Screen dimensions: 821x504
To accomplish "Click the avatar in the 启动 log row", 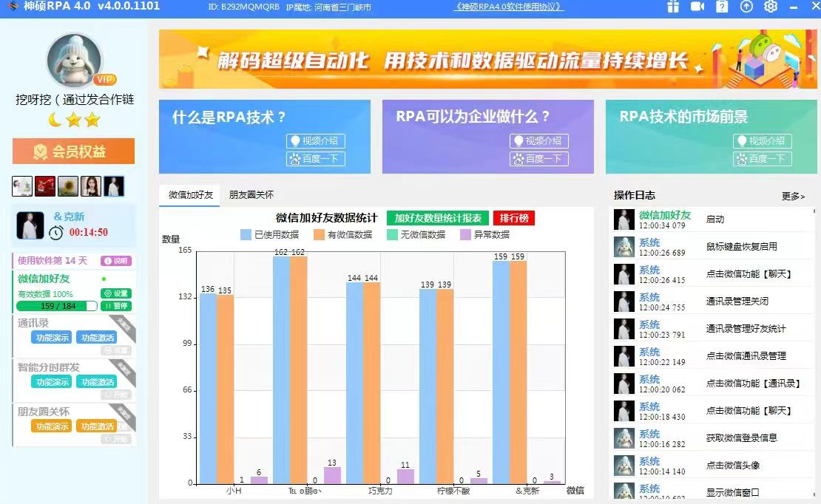I will click(x=624, y=219).
